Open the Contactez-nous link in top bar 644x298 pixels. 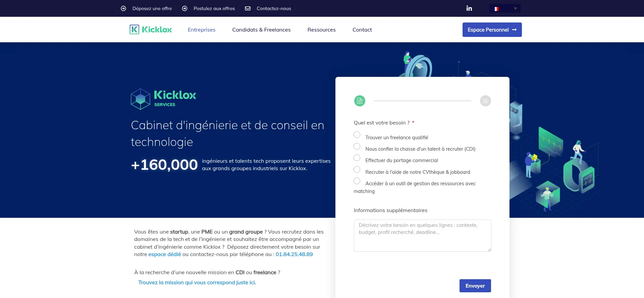274,8
